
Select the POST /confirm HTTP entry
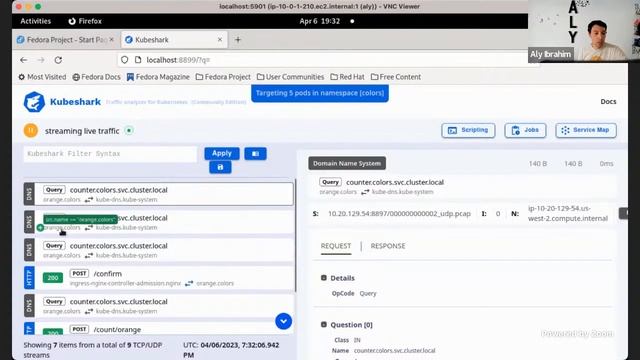click(159, 278)
